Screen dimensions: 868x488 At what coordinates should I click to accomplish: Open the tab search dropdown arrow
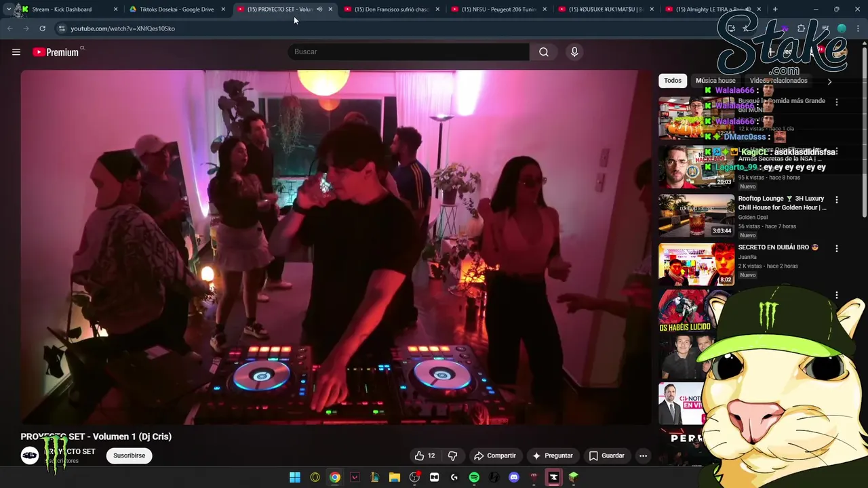[x=7, y=9]
